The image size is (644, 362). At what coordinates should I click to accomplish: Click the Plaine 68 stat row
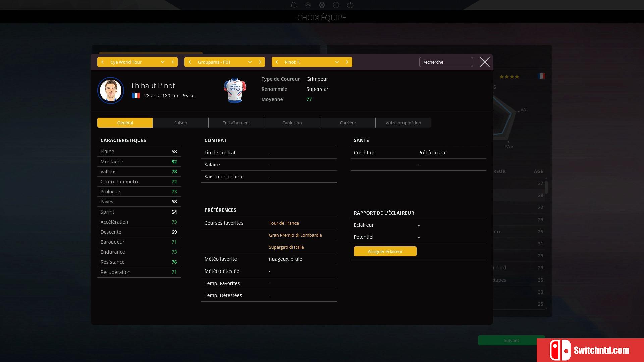pos(139,152)
